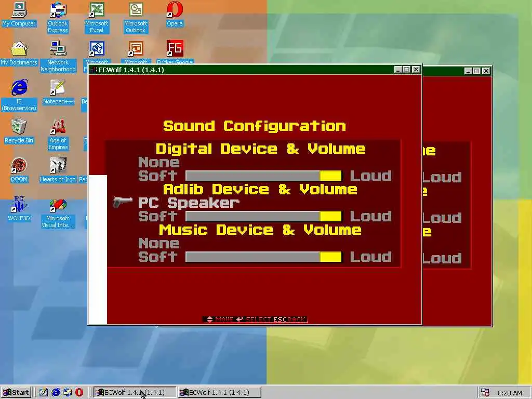Image resolution: width=532 pixels, height=399 pixels.
Task: Open the My Computer desktop icon
Action: (x=19, y=14)
